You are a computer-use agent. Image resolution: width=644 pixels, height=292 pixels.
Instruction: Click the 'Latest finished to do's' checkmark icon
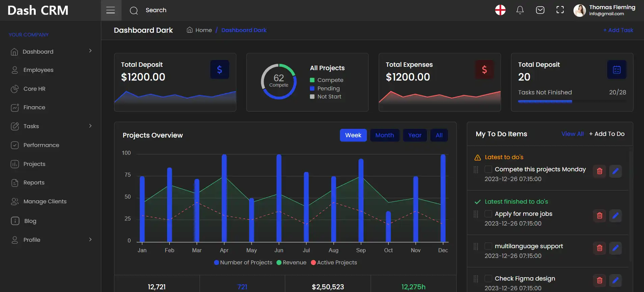click(478, 202)
